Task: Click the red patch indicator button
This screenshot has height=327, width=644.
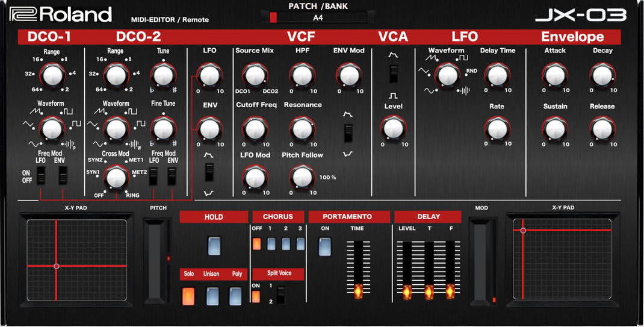Action: click(x=273, y=17)
